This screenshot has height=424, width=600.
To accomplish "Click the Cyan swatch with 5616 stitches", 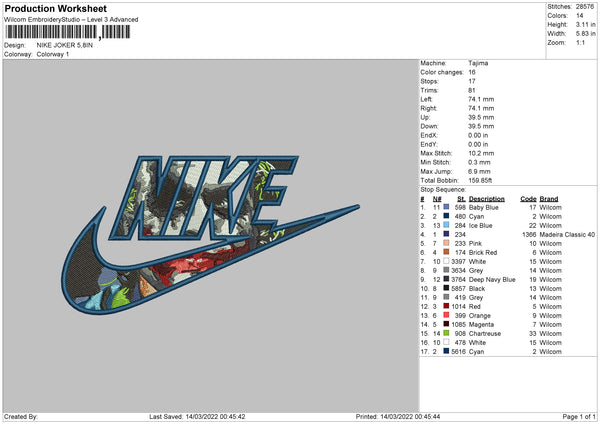I will 446,351.
